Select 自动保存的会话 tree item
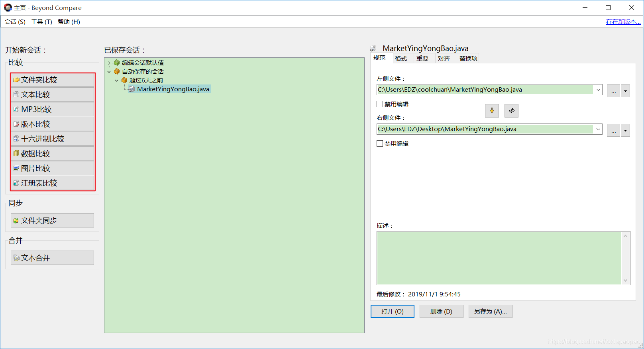The width and height of the screenshot is (644, 349). point(143,71)
